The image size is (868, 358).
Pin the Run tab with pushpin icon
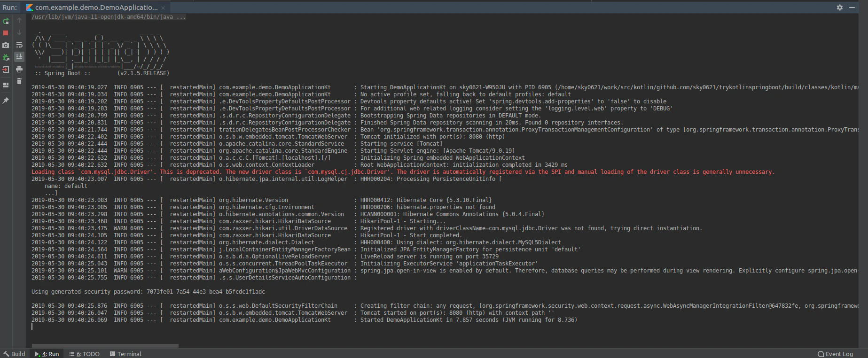pos(6,101)
